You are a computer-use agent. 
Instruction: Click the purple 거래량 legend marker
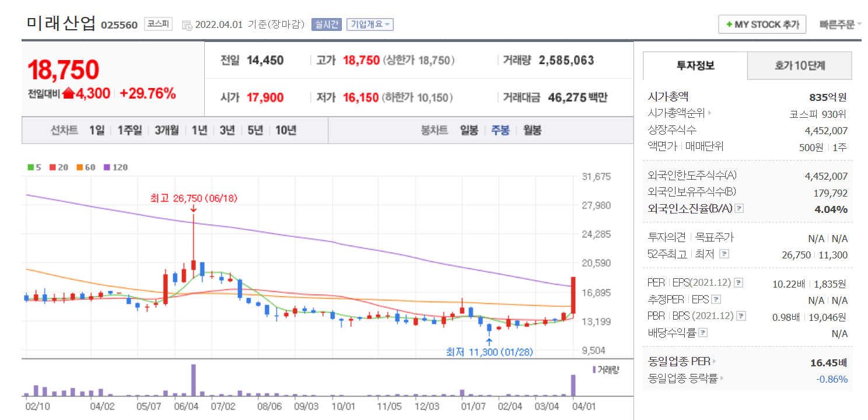click(x=594, y=369)
